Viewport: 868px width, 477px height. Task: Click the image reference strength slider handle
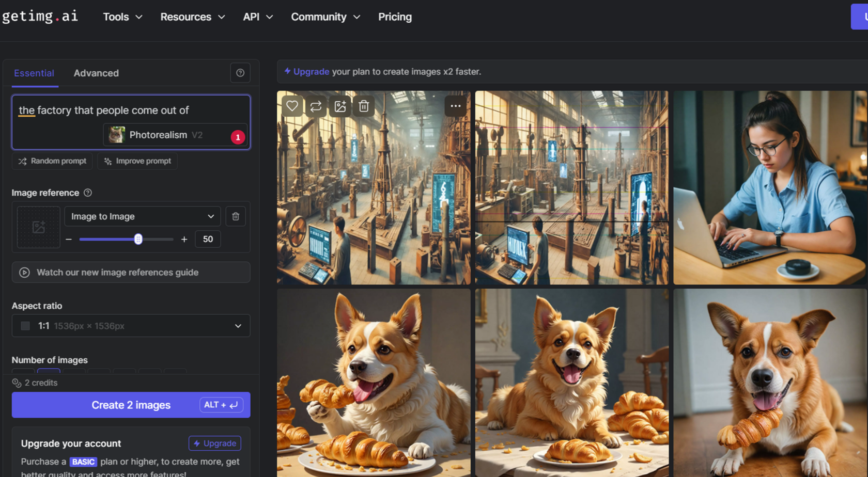(x=138, y=239)
